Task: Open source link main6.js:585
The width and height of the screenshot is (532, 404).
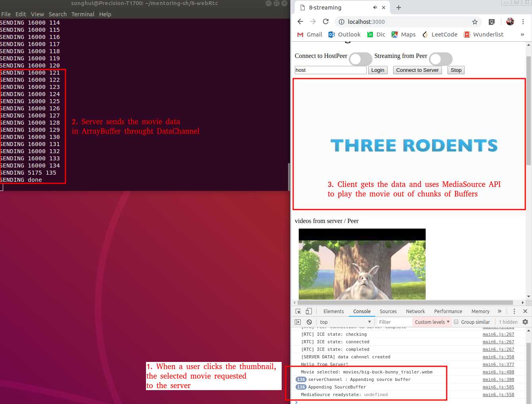Action: [x=498, y=387]
